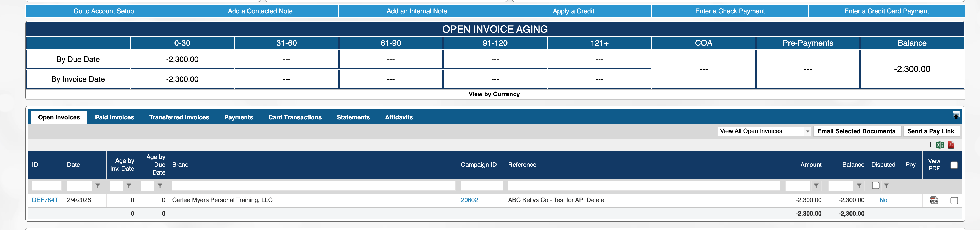
Task: Click Enter a Check Payment button
Action: pyautogui.click(x=730, y=11)
